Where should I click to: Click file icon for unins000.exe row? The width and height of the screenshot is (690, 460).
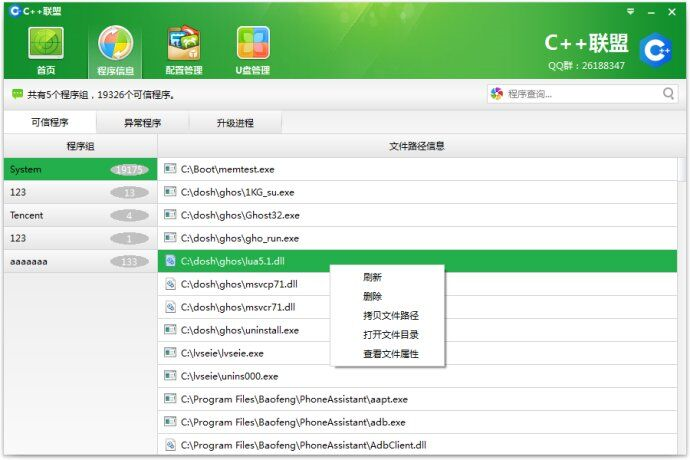click(x=170, y=375)
